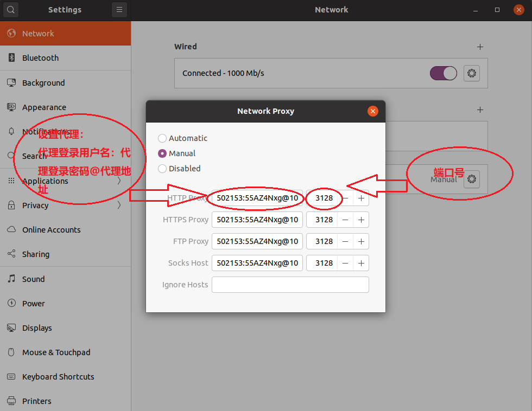Toggle the wired connection switch
The height and width of the screenshot is (411, 532).
pyautogui.click(x=444, y=73)
